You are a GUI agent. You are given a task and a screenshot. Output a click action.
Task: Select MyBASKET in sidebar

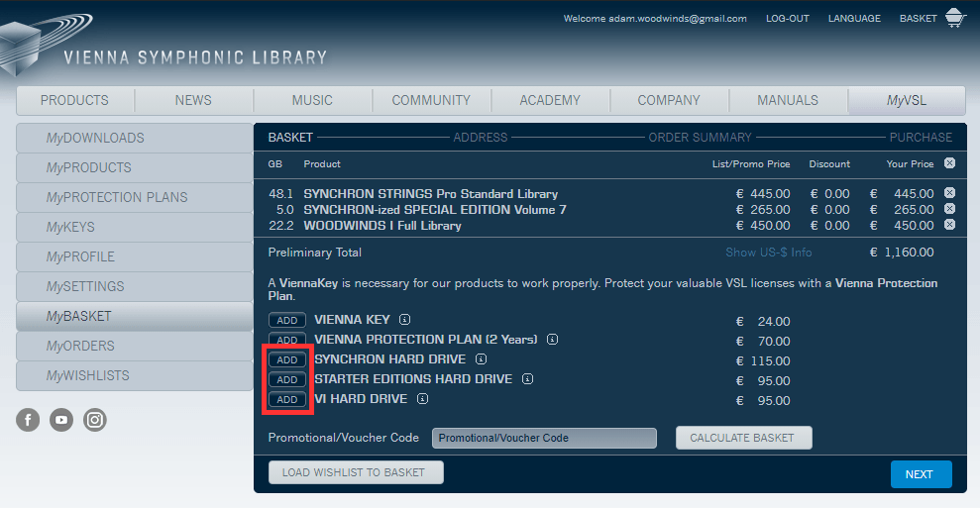[x=135, y=316]
